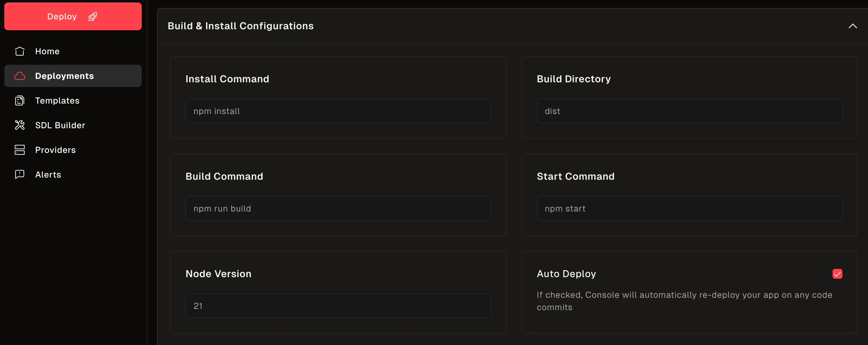Click the Home house icon
Viewport: 868px width, 345px height.
click(19, 51)
